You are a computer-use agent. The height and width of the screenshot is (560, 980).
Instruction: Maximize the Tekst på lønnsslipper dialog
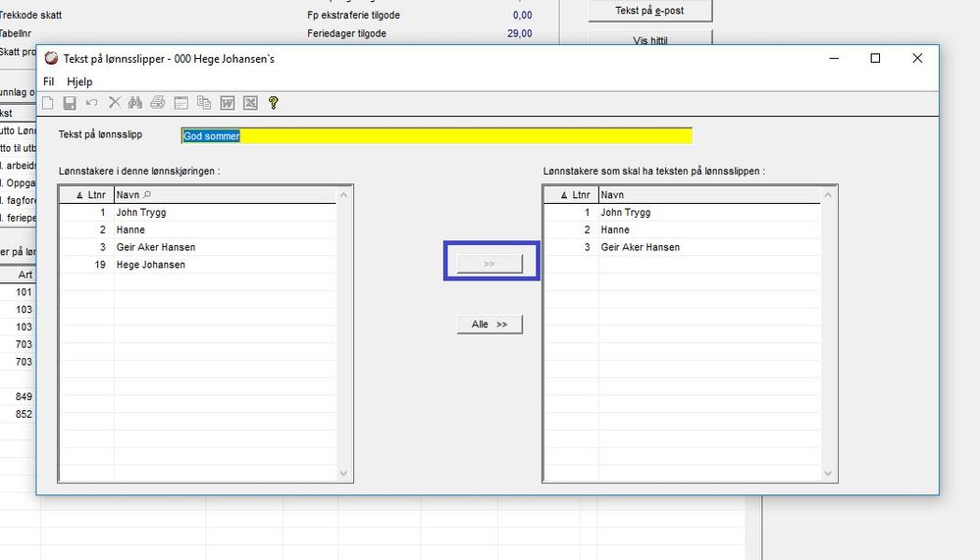[875, 58]
